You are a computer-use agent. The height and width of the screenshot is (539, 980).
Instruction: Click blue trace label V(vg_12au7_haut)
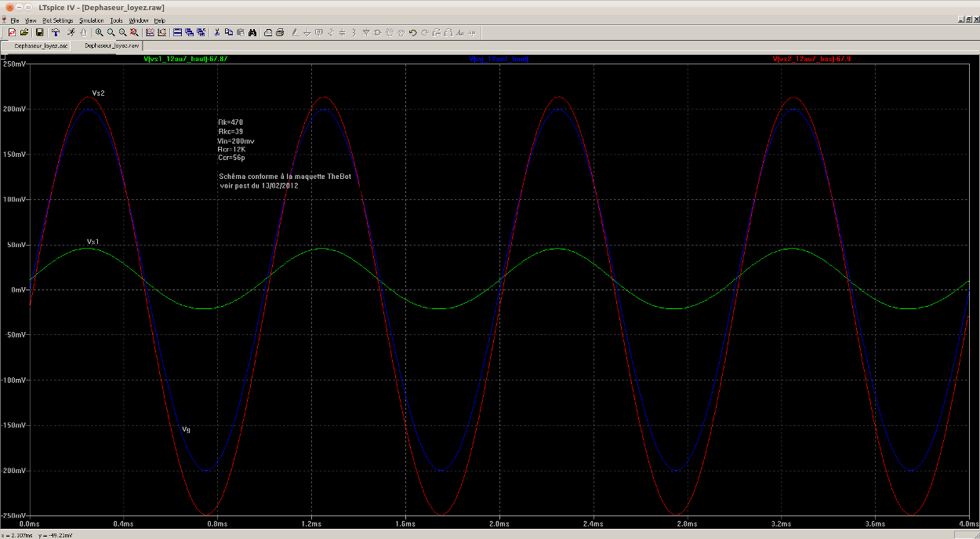coord(498,60)
